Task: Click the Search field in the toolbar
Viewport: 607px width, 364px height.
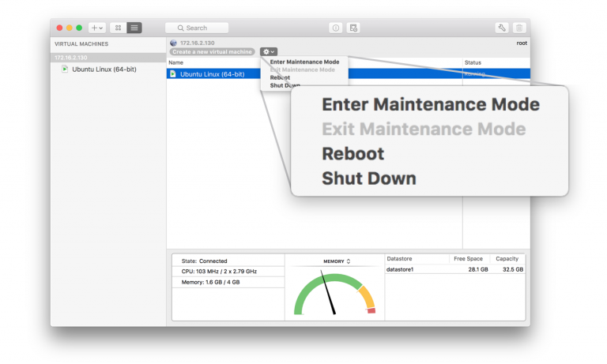Action: point(197,28)
